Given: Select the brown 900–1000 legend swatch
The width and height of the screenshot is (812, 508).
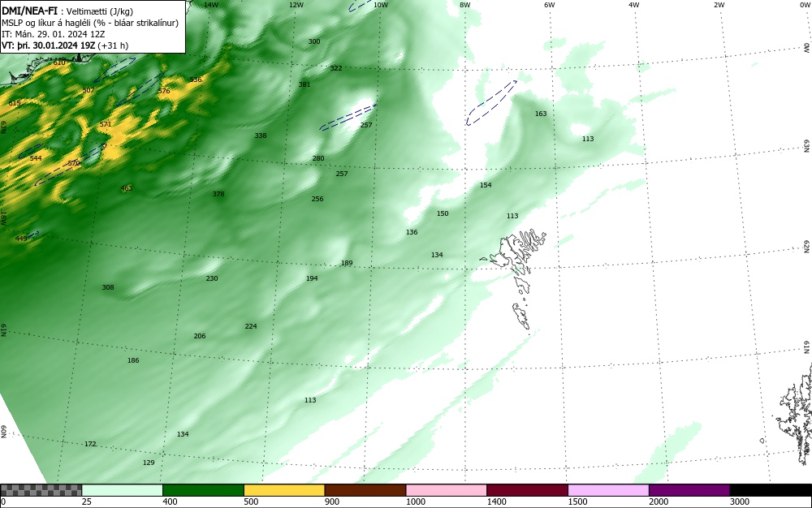Looking at the screenshot, I should 365,490.
